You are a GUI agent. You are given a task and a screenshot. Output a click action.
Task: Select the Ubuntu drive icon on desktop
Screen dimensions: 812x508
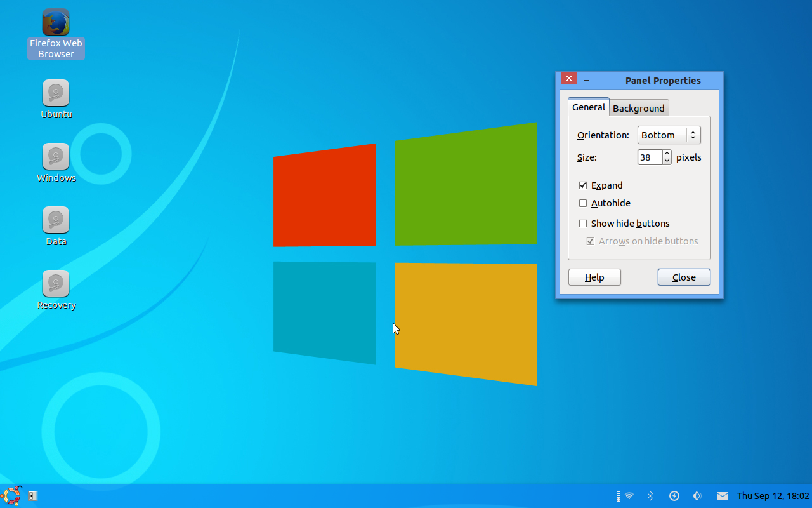coord(56,99)
